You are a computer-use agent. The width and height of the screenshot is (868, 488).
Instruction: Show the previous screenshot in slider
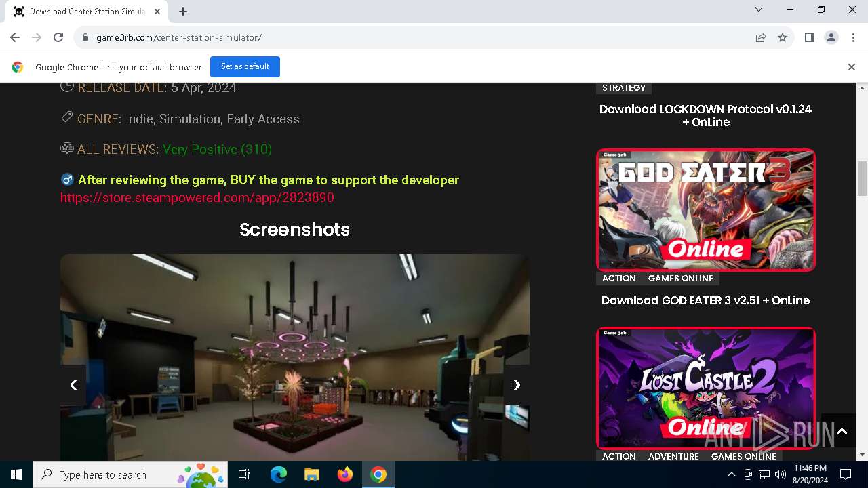[73, 385]
